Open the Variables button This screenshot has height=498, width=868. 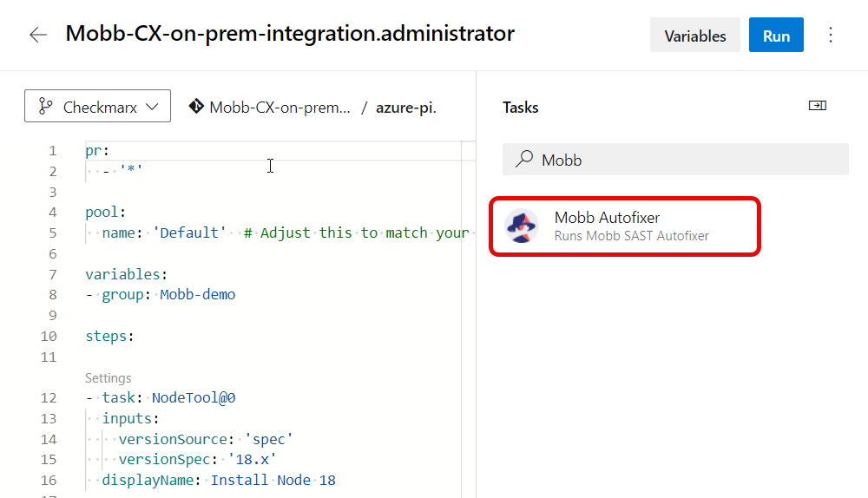694,36
